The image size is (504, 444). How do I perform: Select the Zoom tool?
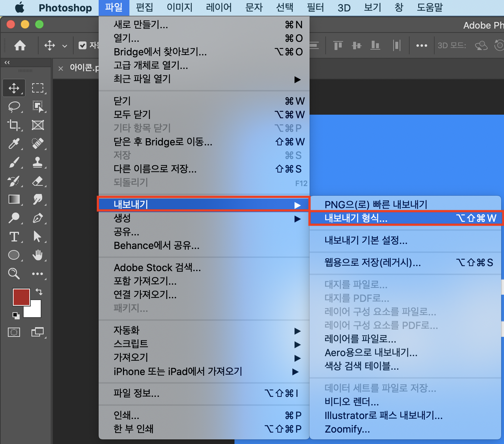click(14, 274)
